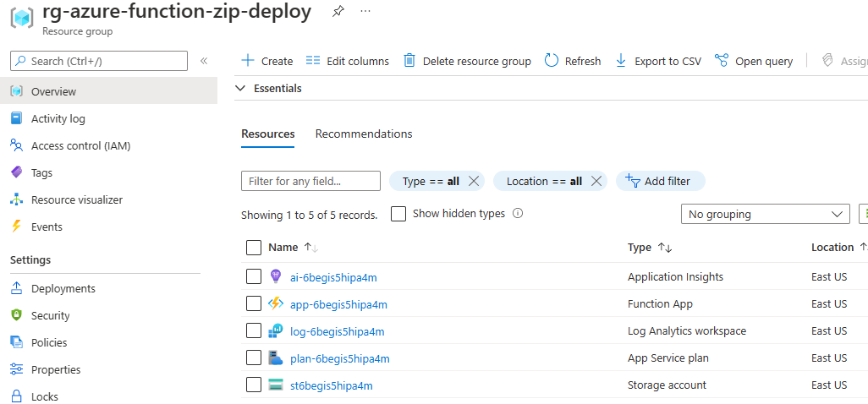This screenshot has height=404, width=868.
Task: Enable Show hidden types checkbox
Action: (398, 213)
